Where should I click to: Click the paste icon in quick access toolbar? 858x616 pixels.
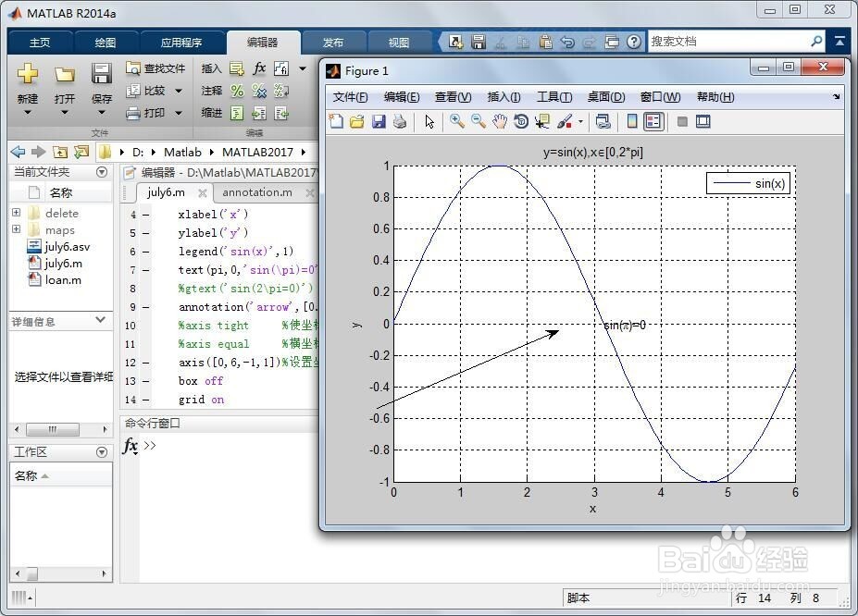coord(545,42)
